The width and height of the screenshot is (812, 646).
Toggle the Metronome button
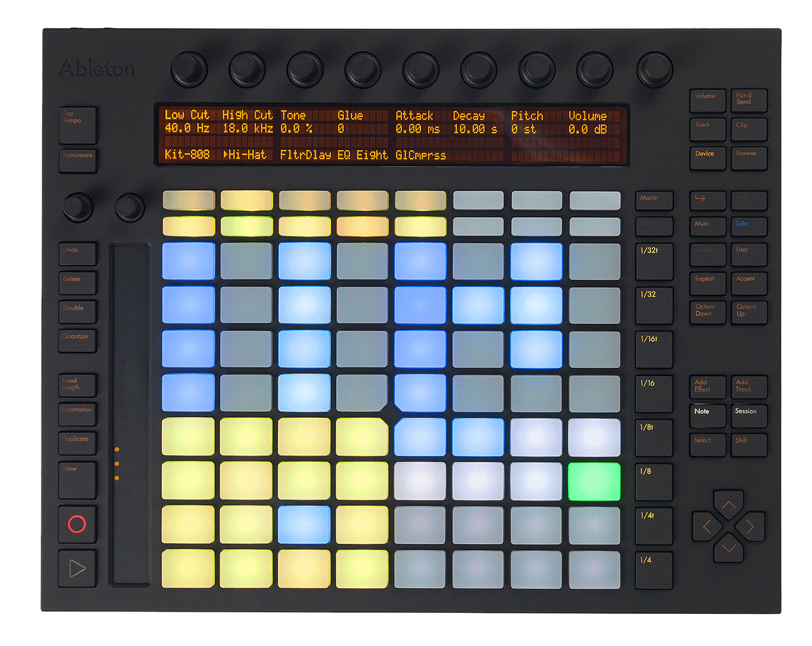tap(78, 160)
